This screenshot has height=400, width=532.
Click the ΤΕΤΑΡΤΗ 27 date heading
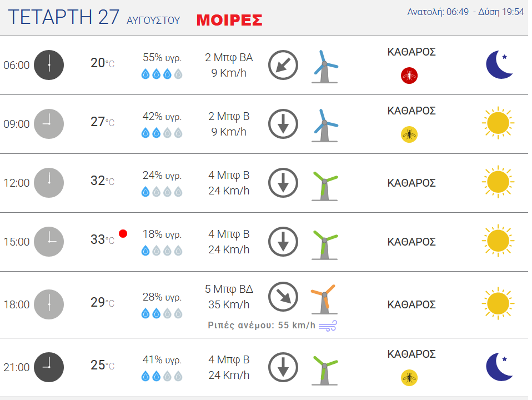point(63,17)
